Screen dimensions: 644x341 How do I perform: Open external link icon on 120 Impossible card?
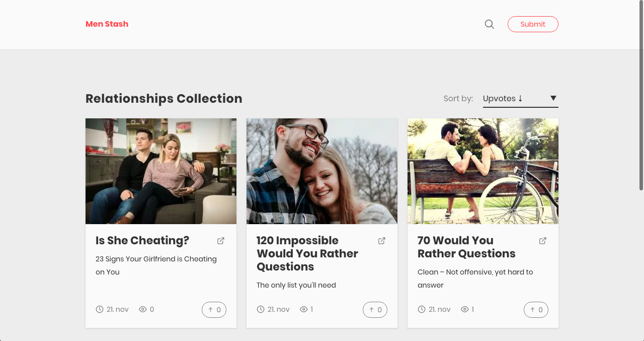[x=382, y=241]
